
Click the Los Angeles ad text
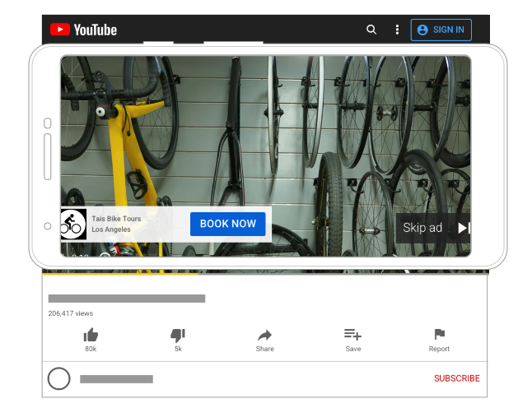pos(111,229)
